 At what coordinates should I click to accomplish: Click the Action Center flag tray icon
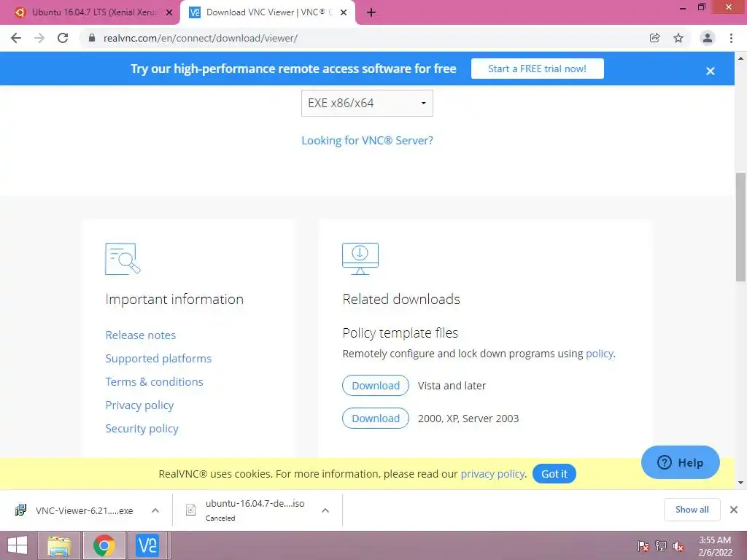click(643, 546)
